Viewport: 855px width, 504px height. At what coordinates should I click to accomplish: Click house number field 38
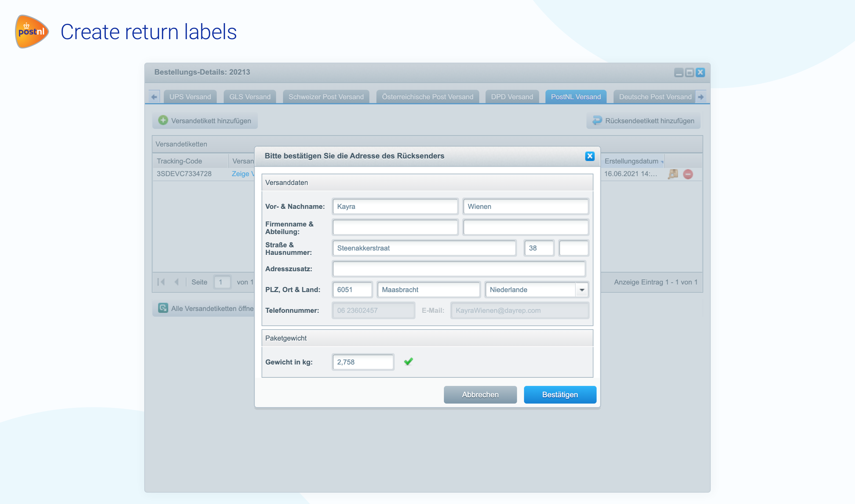(x=539, y=248)
